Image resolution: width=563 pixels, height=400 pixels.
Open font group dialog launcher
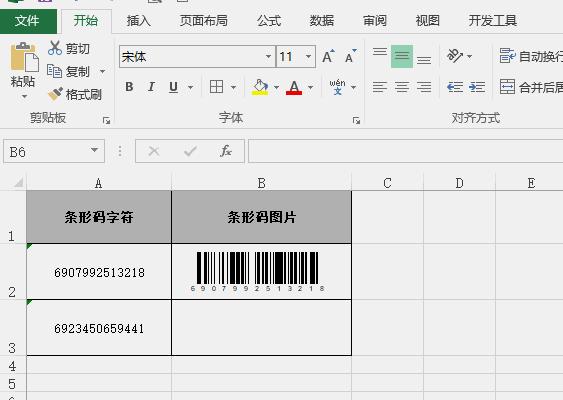(x=356, y=121)
